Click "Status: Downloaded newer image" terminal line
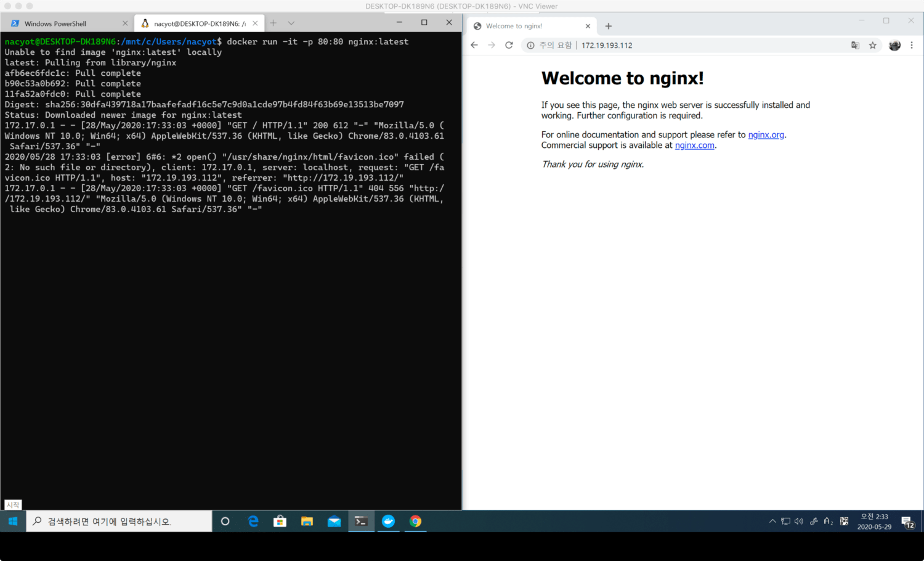The width and height of the screenshot is (924, 561). [x=123, y=115]
